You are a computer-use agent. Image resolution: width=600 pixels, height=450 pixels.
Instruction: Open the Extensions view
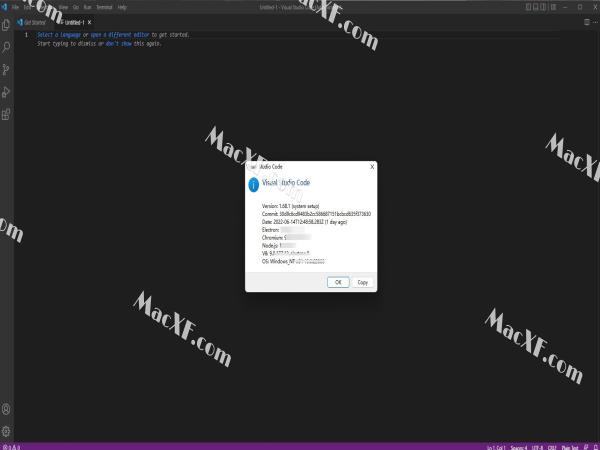pyautogui.click(x=6, y=114)
